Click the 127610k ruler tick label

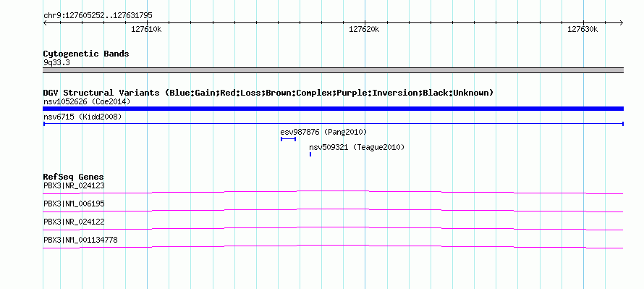point(146,29)
